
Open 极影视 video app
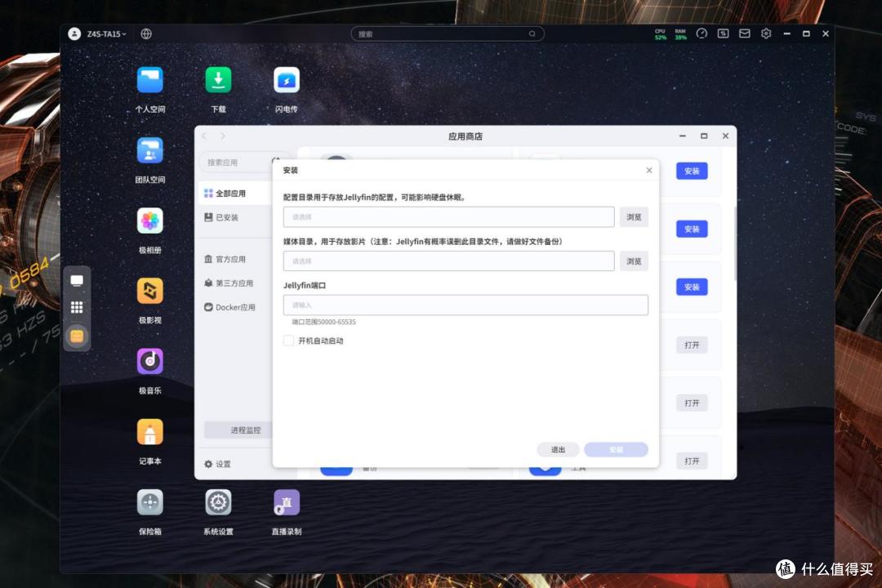[x=149, y=292]
